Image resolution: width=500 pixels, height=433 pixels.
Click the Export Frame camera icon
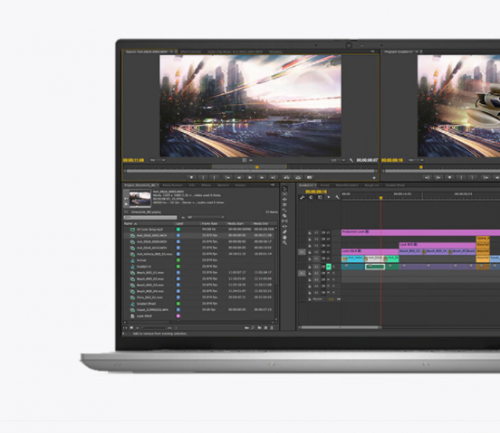pos(309,177)
